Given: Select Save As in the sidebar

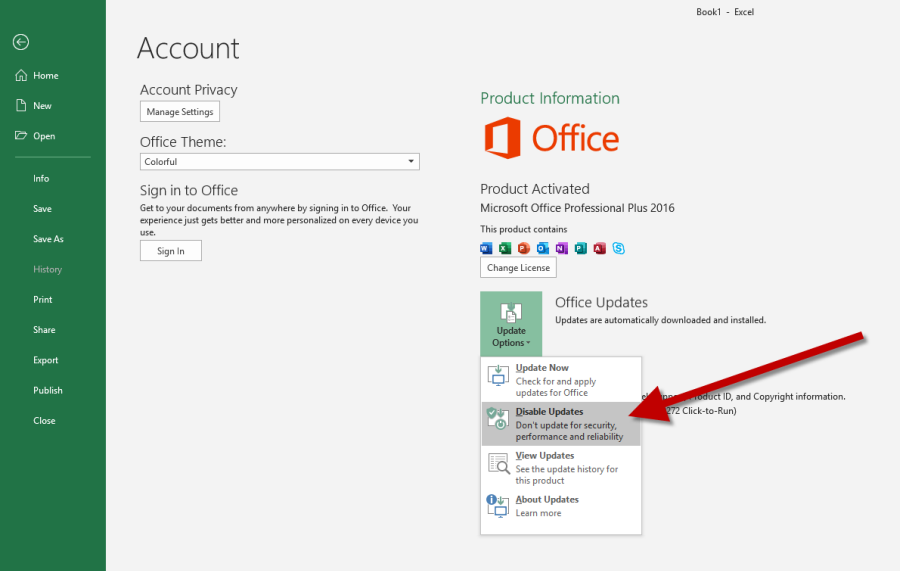Looking at the screenshot, I should coord(48,239).
